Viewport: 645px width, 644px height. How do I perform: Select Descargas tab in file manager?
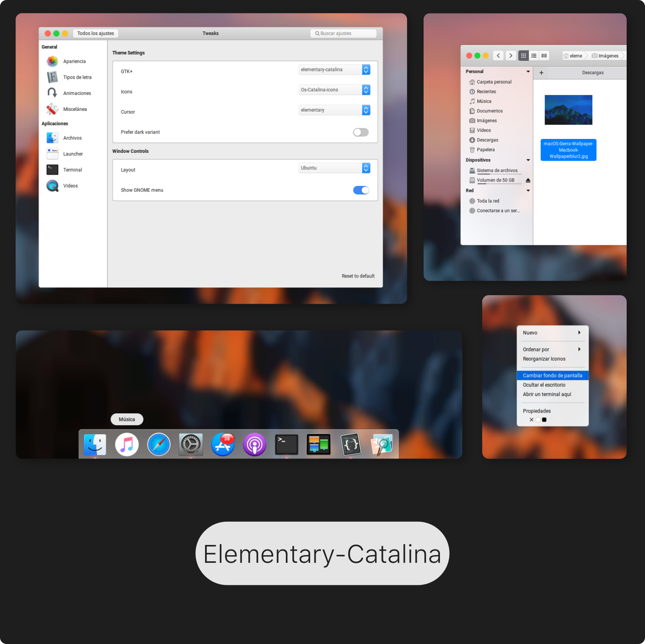[593, 73]
